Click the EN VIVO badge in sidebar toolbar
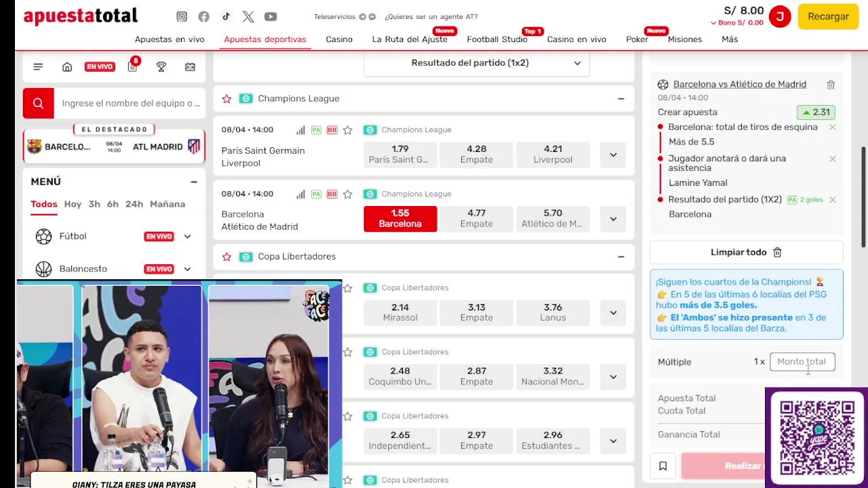Viewport: 868px width, 488px height. [100, 66]
